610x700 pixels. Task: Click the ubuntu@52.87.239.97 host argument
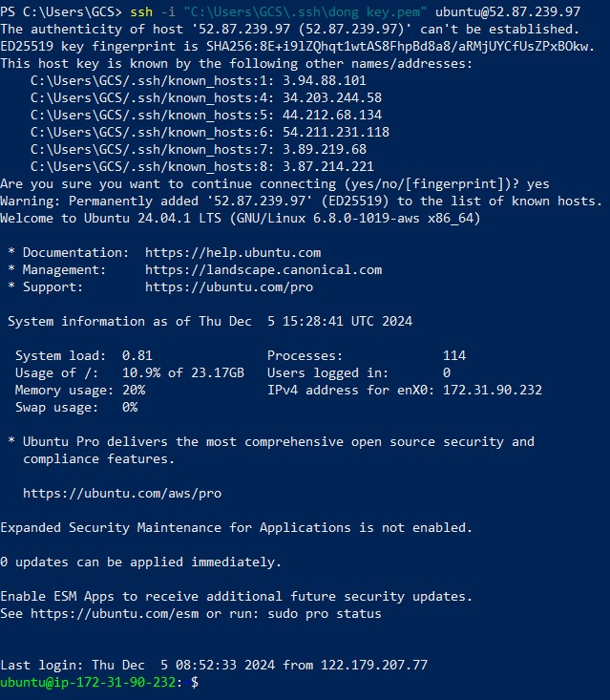508,11
